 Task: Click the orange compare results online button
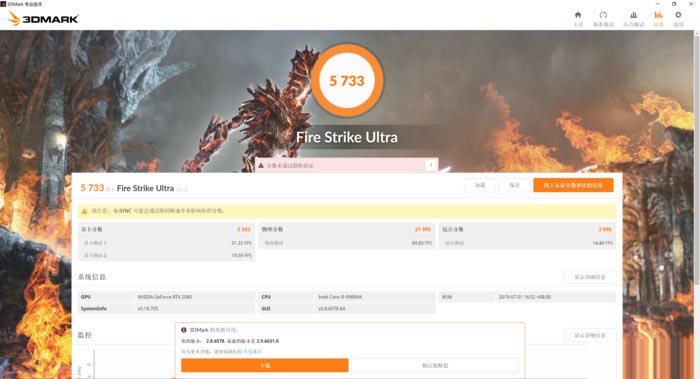coord(573,185)
